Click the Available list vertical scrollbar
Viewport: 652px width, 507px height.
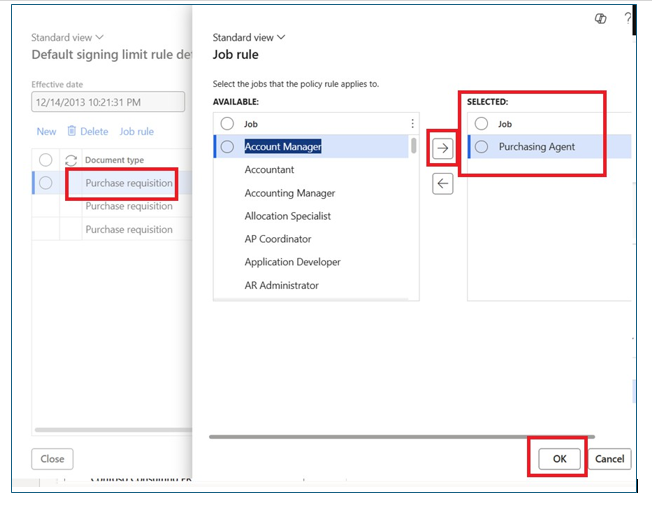[x=414, y=147]
